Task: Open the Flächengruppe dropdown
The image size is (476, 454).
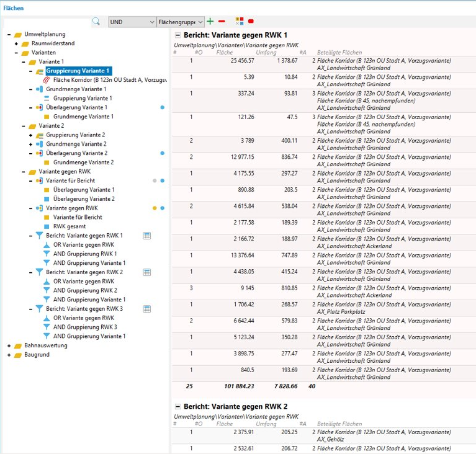Action: [x=181, y=22]
